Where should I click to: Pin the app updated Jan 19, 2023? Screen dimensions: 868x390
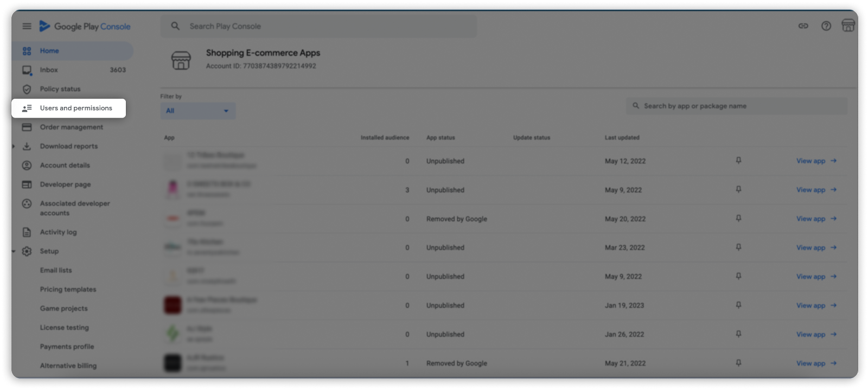point(738,305)
